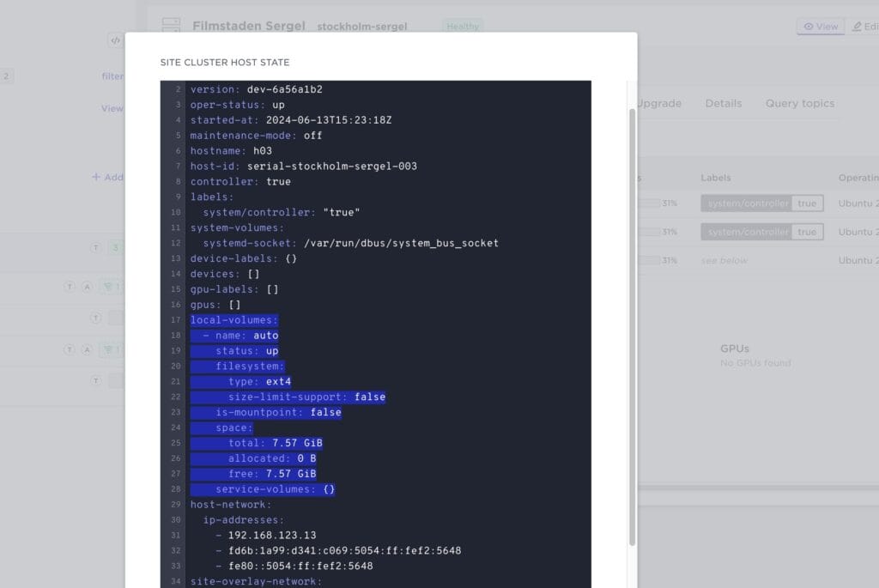Click the server icon beside Filmstaden Sergel
Screen dimensions: 879x588
coord(172,26)
